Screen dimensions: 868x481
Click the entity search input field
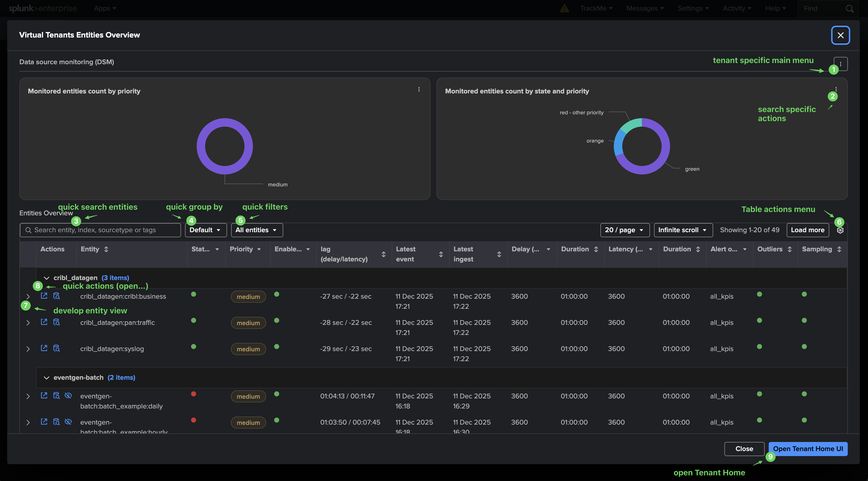click(101, 230)
